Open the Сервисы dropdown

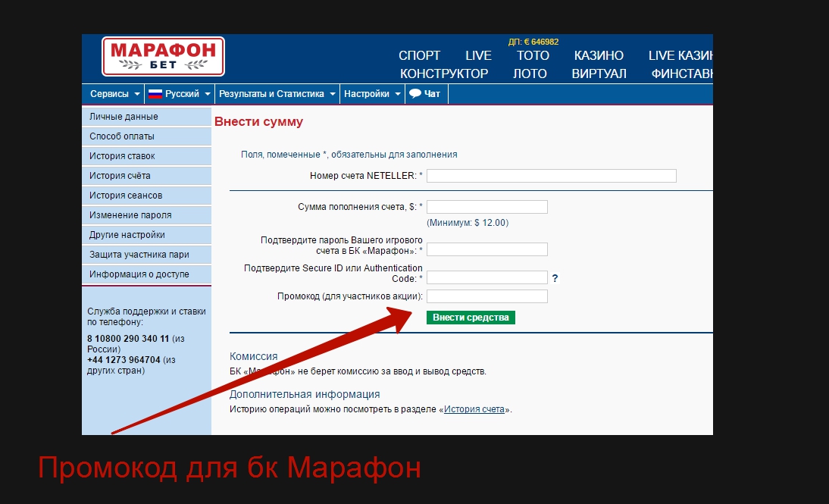pos(113,93)
